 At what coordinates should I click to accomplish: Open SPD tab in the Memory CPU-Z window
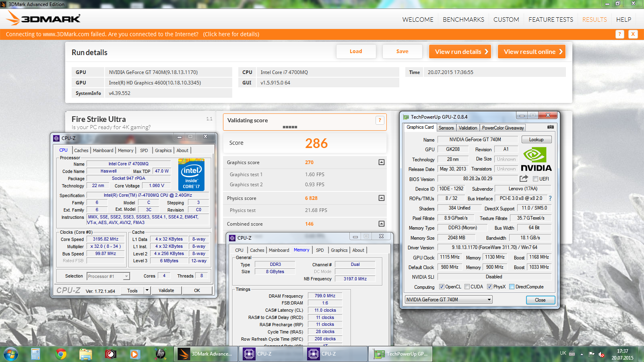pyautogui.click(x=320, y=250)
